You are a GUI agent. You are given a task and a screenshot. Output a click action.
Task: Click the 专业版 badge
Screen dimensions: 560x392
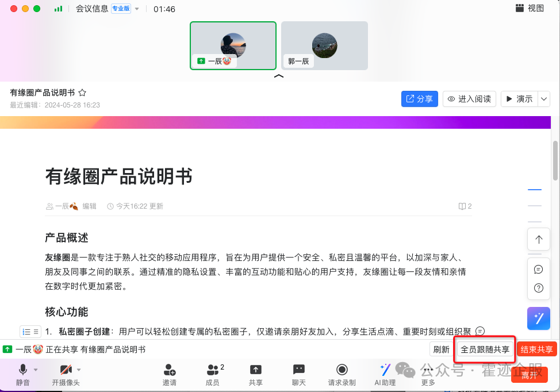pyautogui.click(x=121, y=9)
